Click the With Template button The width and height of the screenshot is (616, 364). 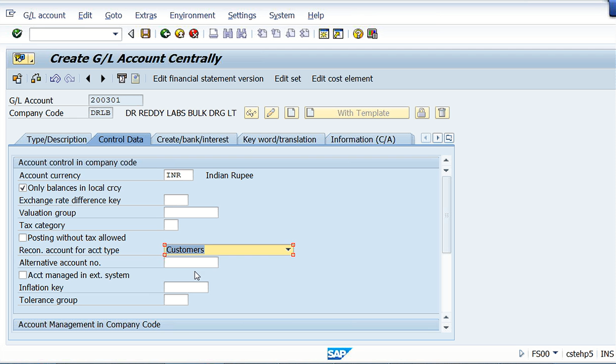click(x=357, y=113)
